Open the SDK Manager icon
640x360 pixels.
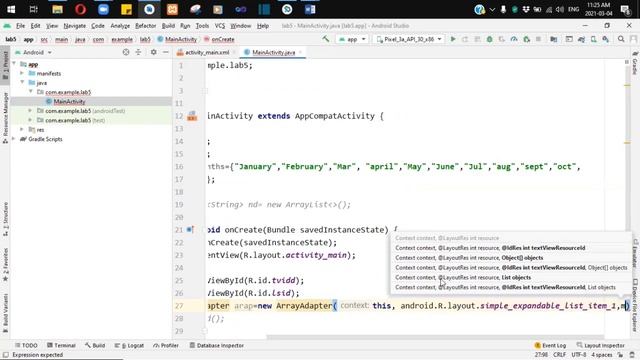click(606, 39)
